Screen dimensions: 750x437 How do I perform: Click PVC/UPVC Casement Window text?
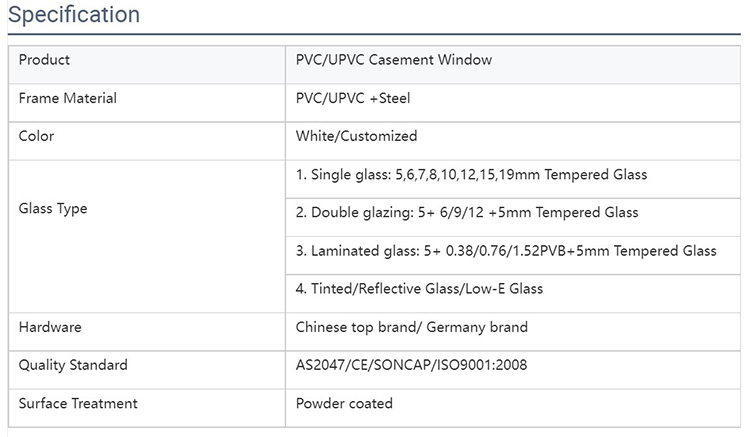pos(394,60)
